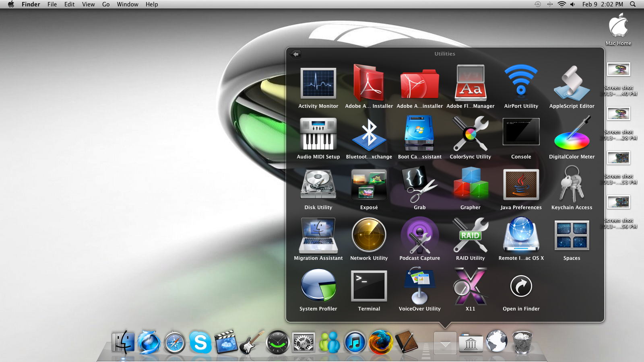The image size is (644, 362).
Task: Launch Terminal
Action: (x=369, y=286)
